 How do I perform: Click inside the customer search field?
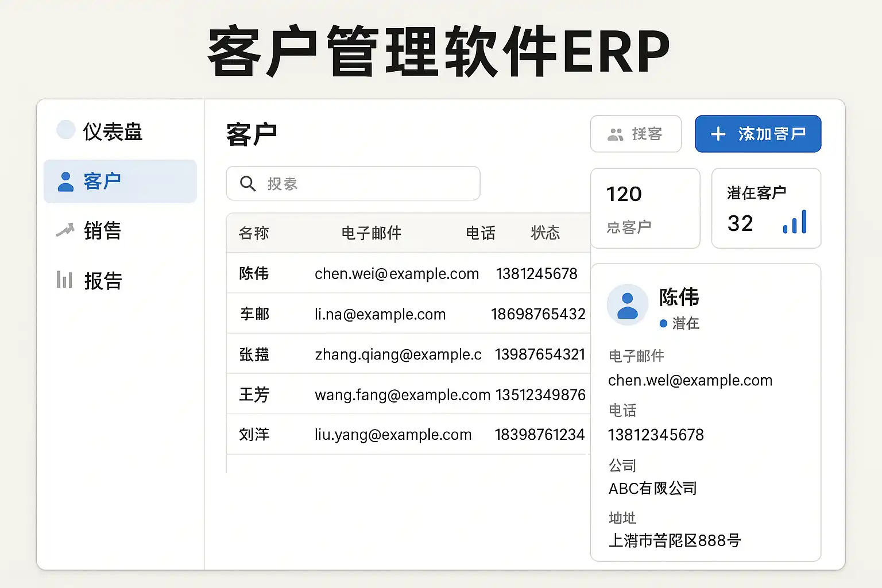point(367,184)
